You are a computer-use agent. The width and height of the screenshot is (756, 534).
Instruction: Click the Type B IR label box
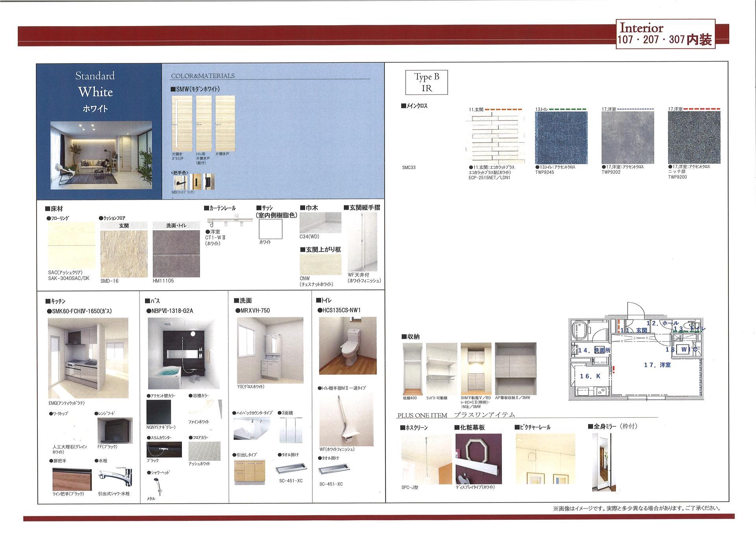[x=426, y=82]
